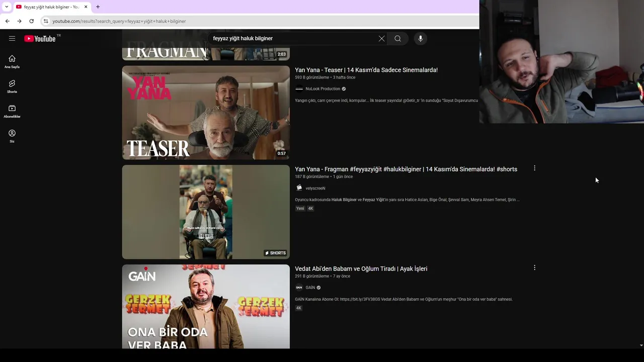
Task: Open a new browser tab
Action: point(98,7)
